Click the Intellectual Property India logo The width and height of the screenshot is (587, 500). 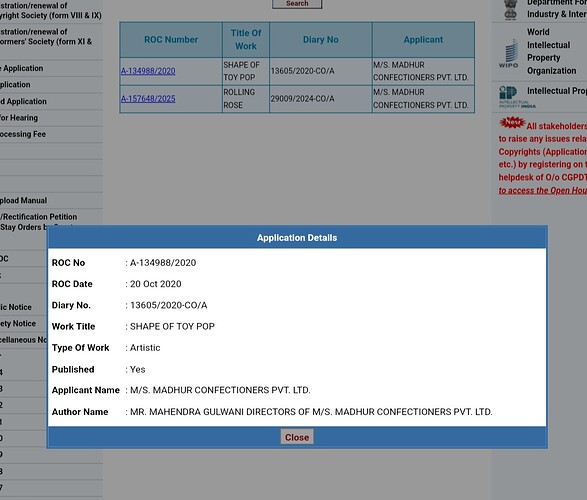[517, 97]
